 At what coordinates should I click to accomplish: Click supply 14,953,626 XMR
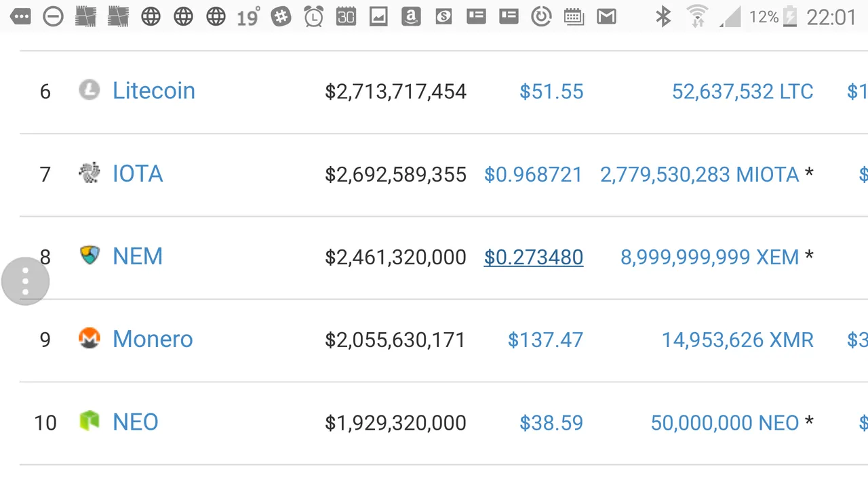pyautogui.click(x=738, y=340)
